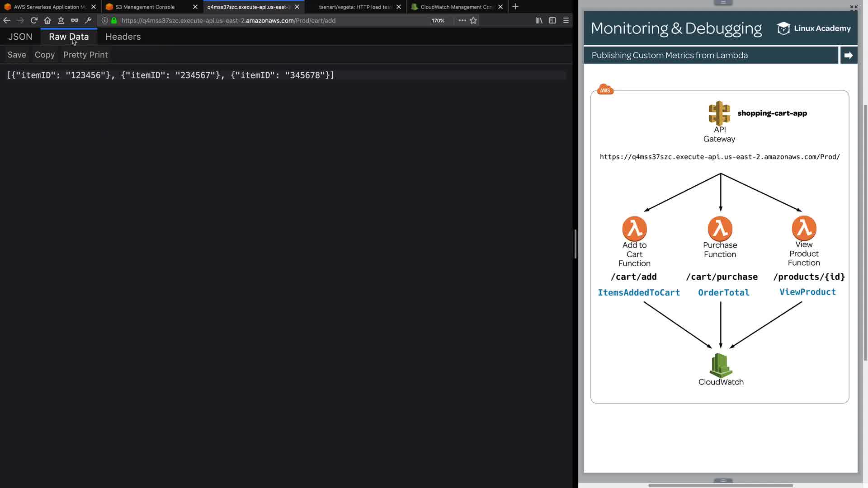The height and width of the screenshot is (488, 868).
Task: Go to the Firefox home page
Action: (47, 20)
